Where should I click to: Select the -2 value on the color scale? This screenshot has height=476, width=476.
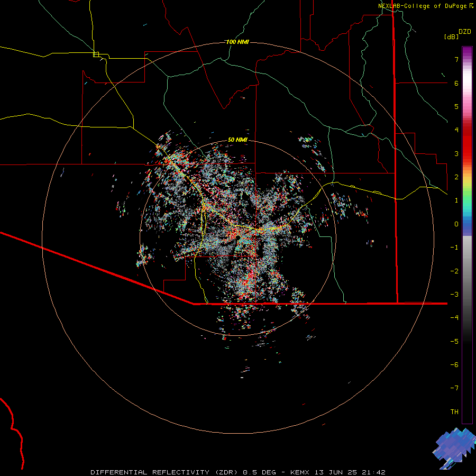[454, 271]
